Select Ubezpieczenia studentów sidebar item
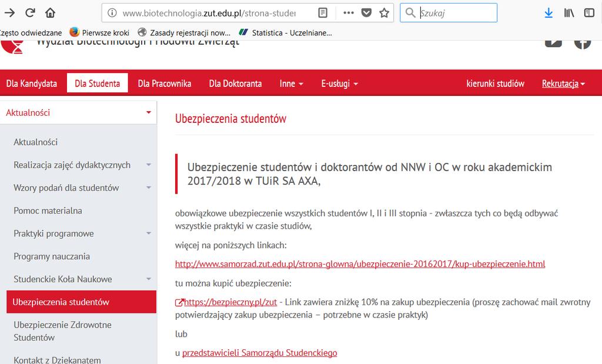Image resolution: width=602 pixels, height=364 pixels. pyautogui.click(x=81, y=302)
